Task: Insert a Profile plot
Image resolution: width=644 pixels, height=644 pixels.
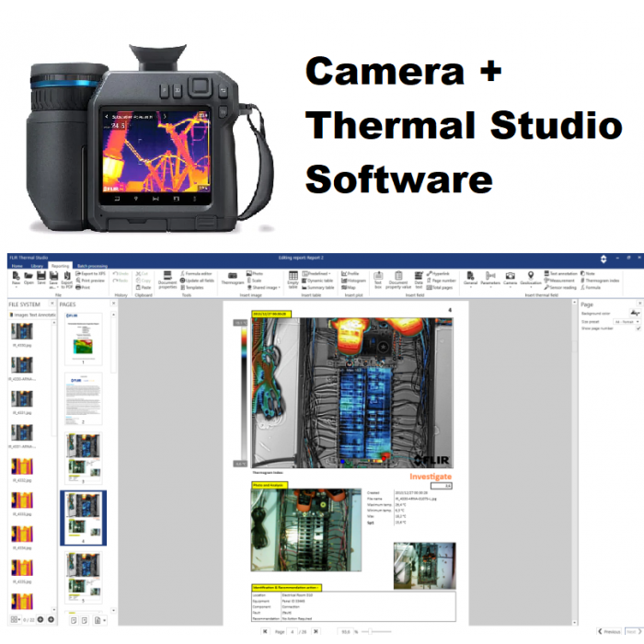Action: tap(351, 273)
